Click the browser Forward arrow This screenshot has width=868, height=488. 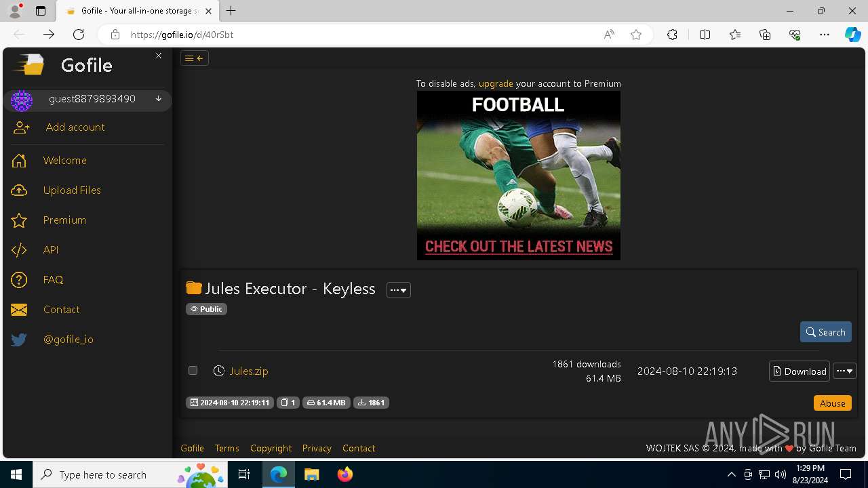click(49, 35)
